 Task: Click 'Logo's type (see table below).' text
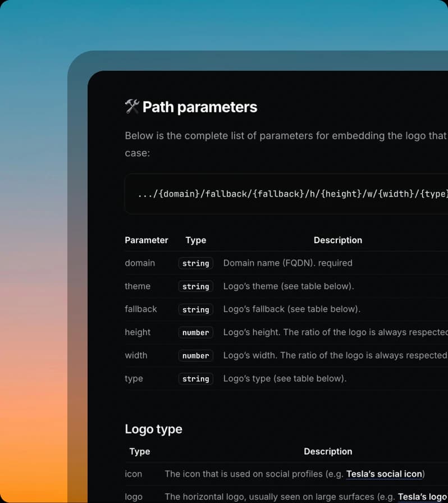point(285,378)
